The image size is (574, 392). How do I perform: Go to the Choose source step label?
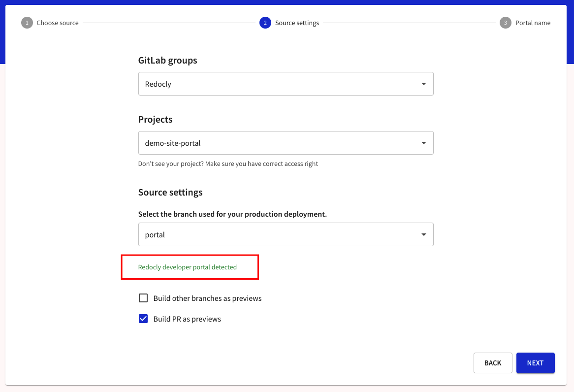pos(58,23)
